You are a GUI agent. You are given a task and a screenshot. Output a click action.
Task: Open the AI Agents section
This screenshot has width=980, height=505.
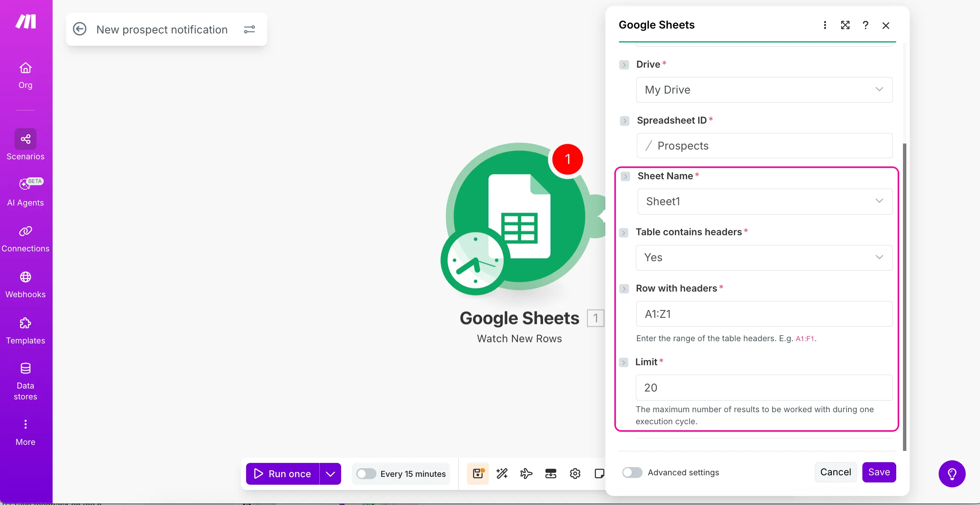pos(26,192)
